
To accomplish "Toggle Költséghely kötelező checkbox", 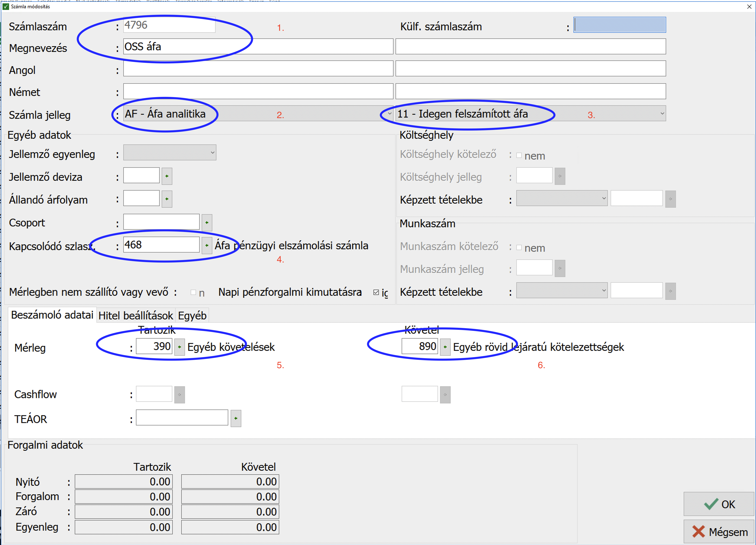I will 519,155.
